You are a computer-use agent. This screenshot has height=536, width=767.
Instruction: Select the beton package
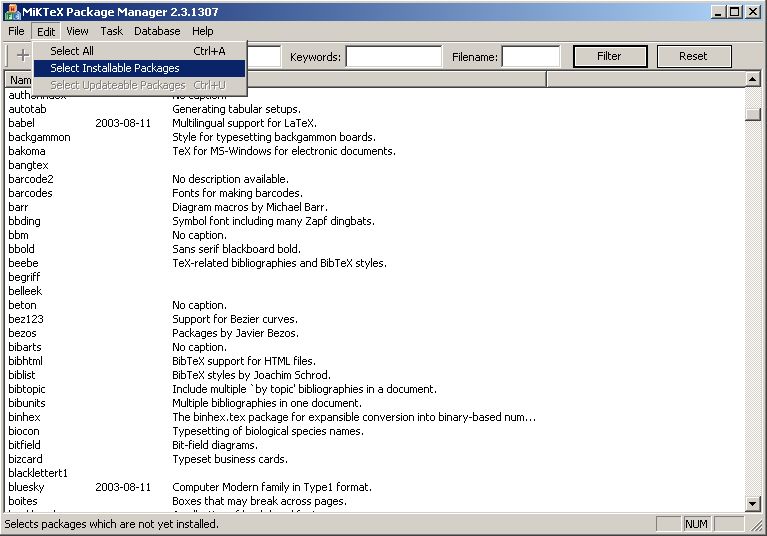[23, 306]
